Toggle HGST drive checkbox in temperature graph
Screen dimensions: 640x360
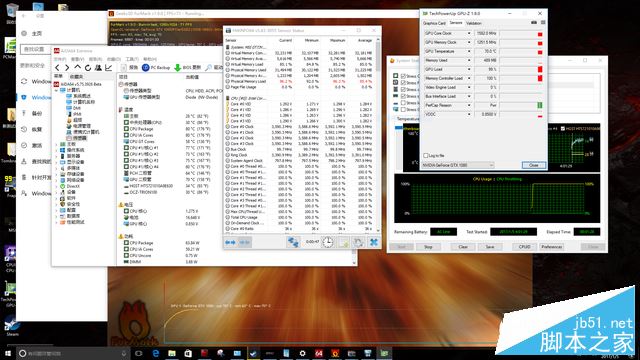pos(563,129)
